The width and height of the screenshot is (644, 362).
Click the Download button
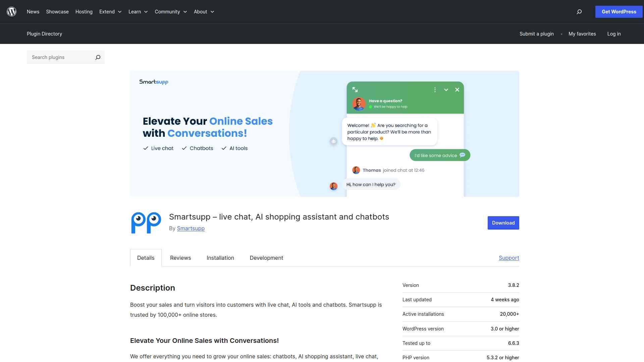(x=503, y=223)
